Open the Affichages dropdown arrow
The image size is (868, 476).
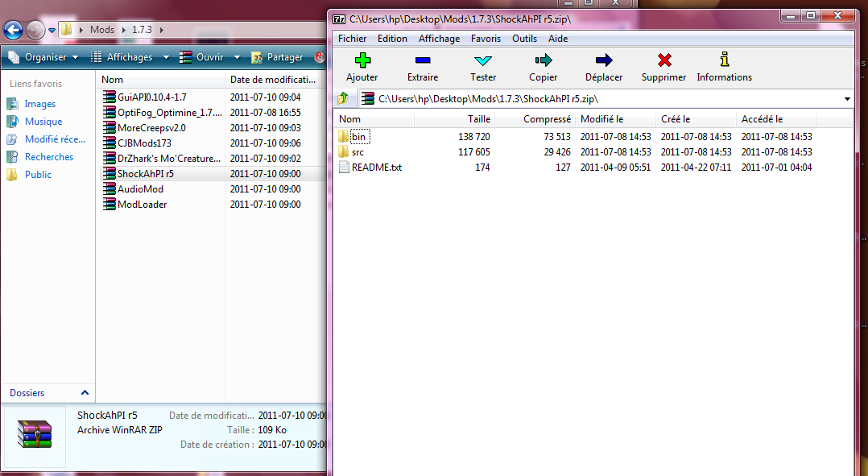[166, 57]
